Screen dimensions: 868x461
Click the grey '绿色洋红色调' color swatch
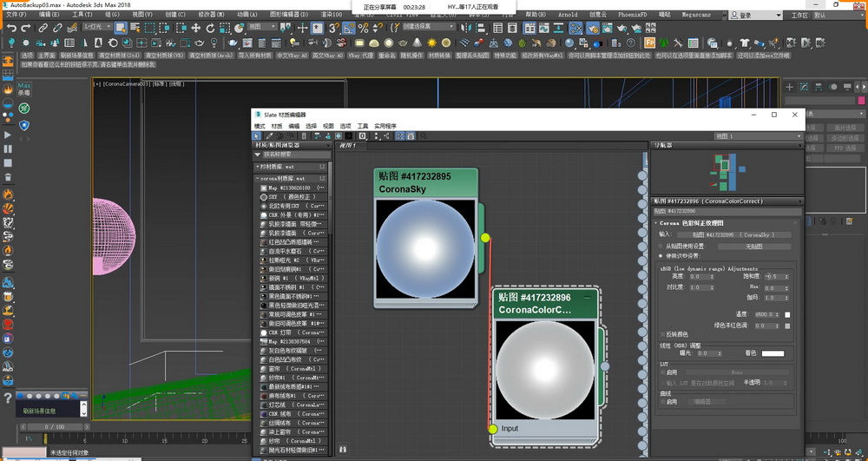[x=788, y=326]
